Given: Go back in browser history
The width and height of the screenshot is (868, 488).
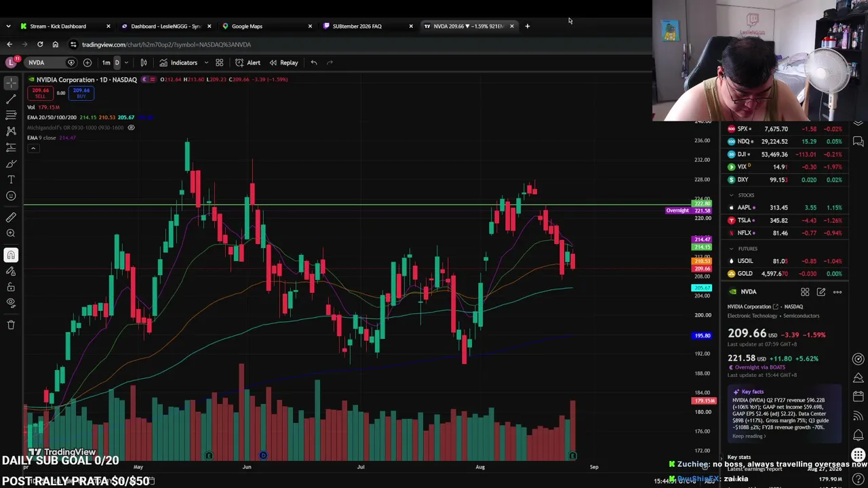Looking at the screenshot, I should 9,44.
